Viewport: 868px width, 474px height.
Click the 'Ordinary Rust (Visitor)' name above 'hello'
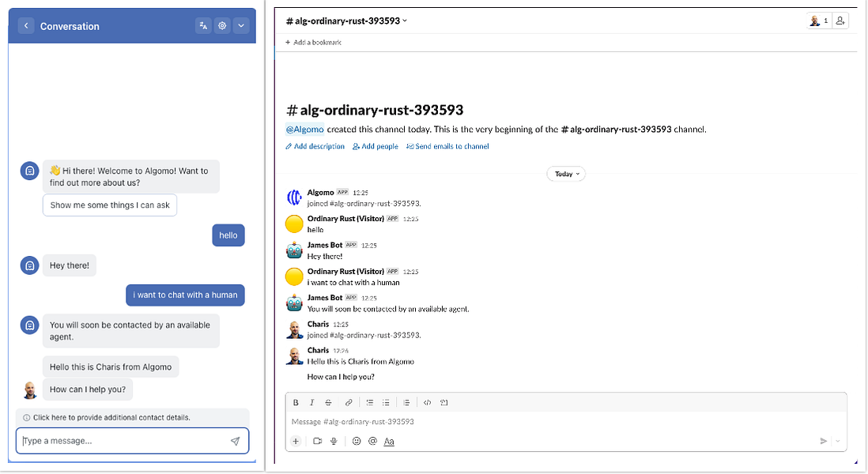click(x=346, y=219)
